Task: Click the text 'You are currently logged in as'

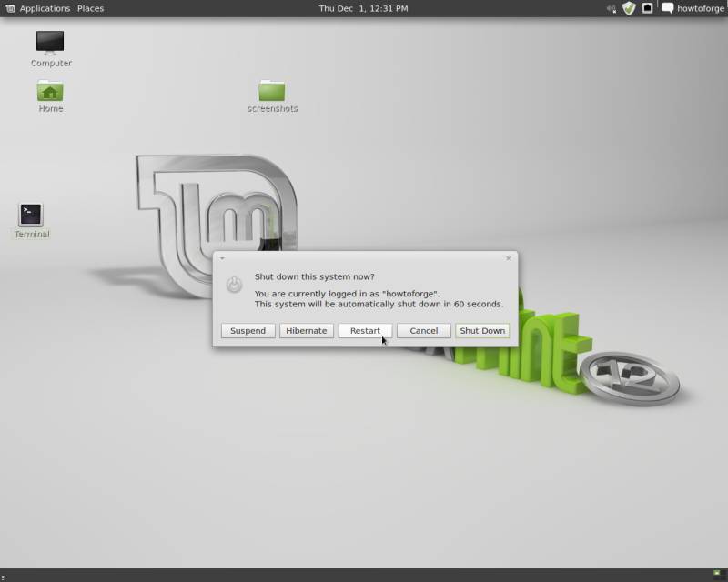Action: point(317,294)
